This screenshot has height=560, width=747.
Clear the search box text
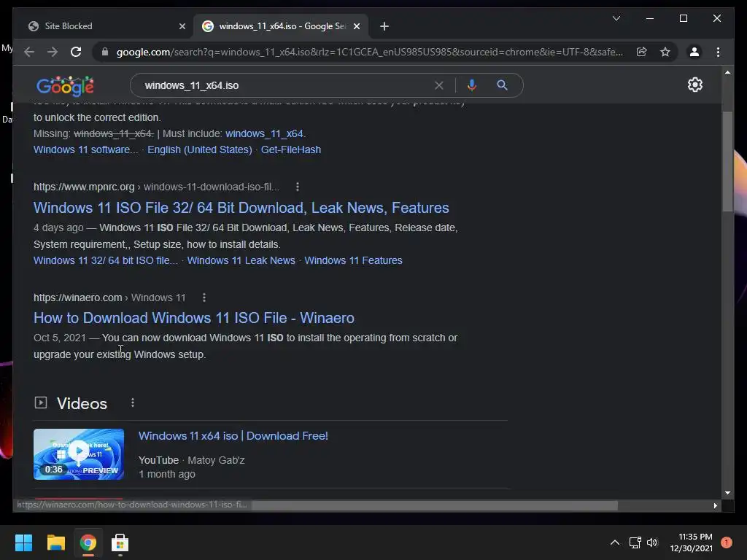[x=438, y=85]
